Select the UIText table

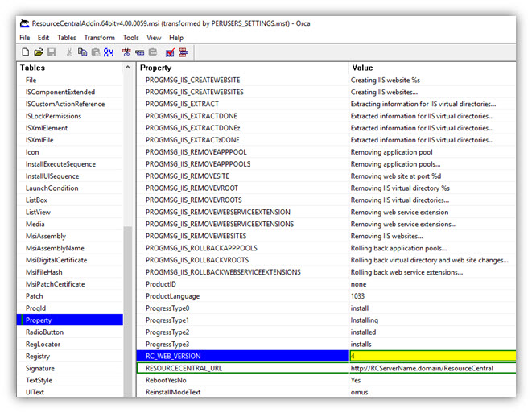pyautogui.click(x=35, y=392)
